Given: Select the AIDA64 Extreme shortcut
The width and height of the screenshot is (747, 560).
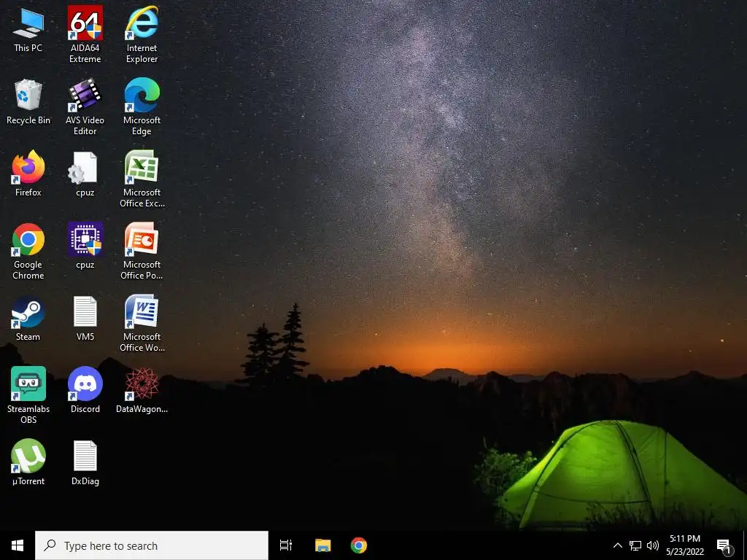Looking at the screenshot, I should [85, 34].
